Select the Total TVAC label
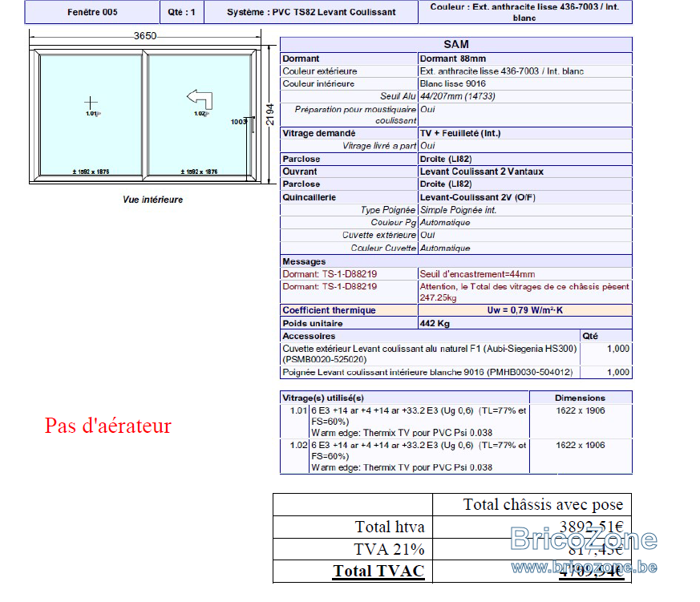 click(x=378, y=572)
